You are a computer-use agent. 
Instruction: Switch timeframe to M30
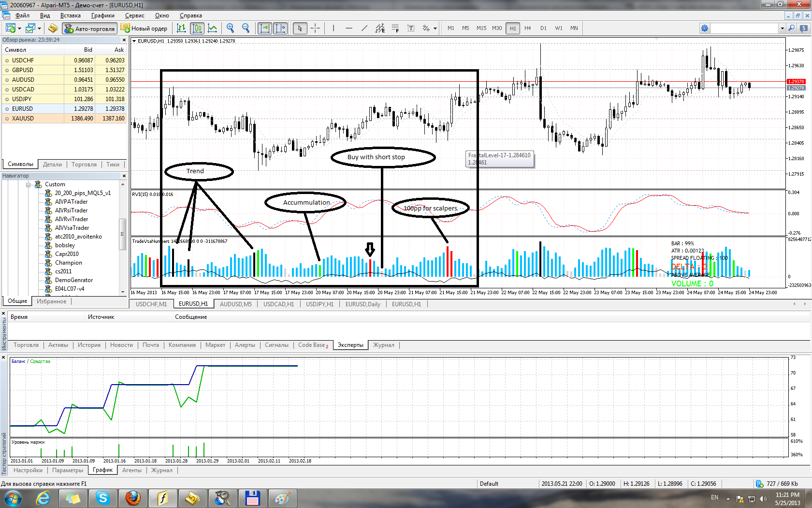[497, 28]
